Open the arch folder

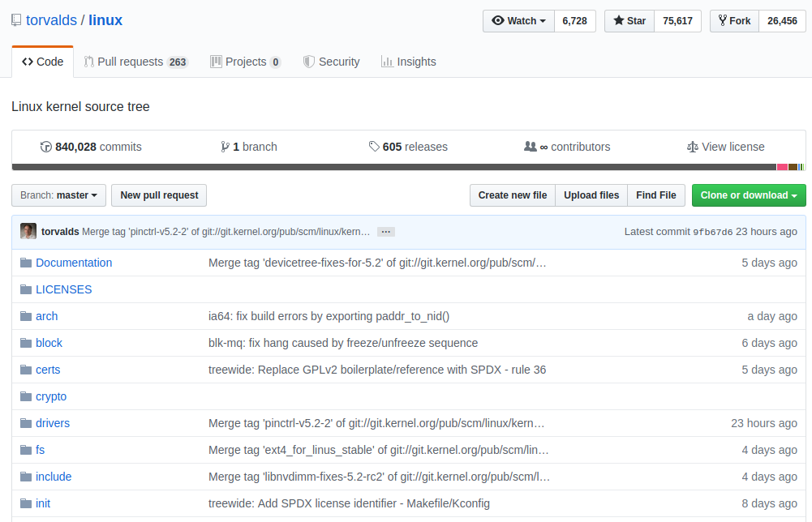46,316
